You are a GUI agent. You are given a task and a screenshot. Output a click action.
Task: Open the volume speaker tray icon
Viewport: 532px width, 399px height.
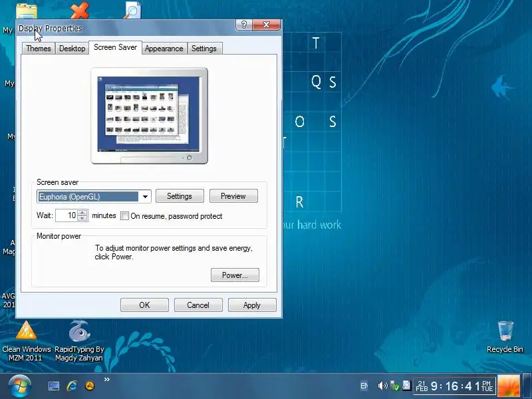(x=382, y=386)
